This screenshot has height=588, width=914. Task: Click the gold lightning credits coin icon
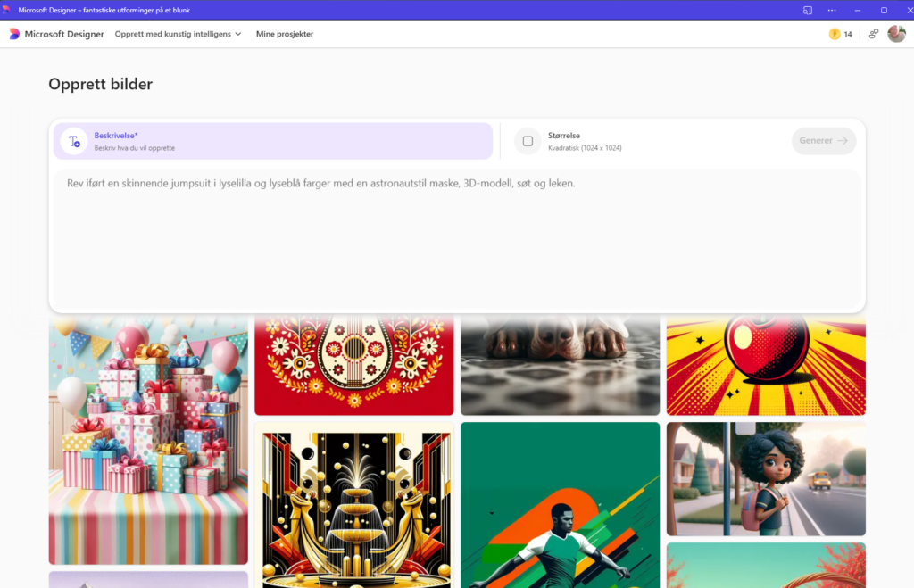pyautogui.click(x=835, y=34)
